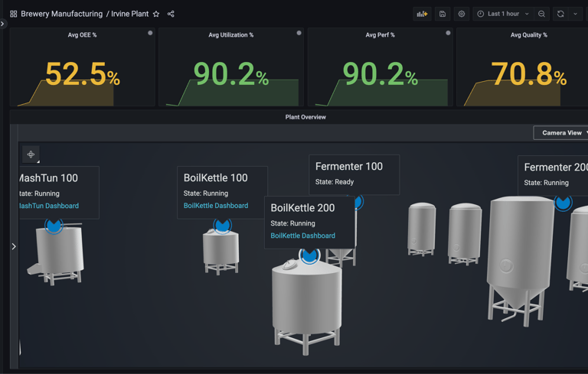Open the Avg Quality % panel title
588x374 pixels.
(x=529, y=35)
